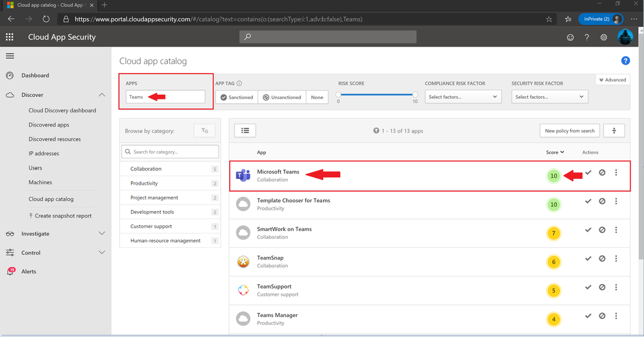The height and width of the screenshot is (337, 644).
Task: Open more actions for SmartWork on Teams
Action: point(616,230)
